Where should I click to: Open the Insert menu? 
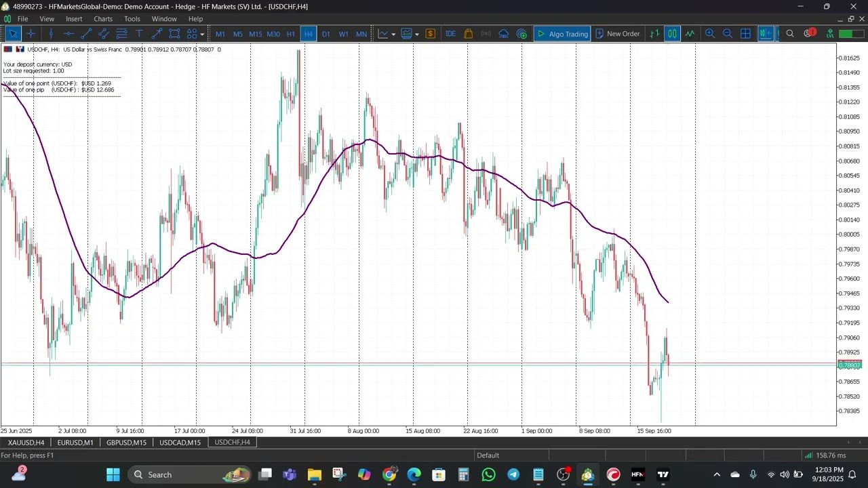pyautogui.click(x=74, y=19)
